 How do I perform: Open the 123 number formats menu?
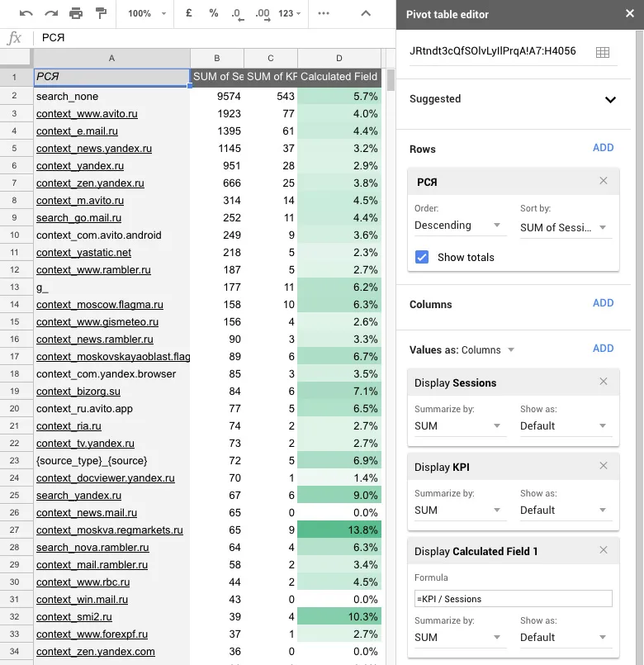coord(290,13)
